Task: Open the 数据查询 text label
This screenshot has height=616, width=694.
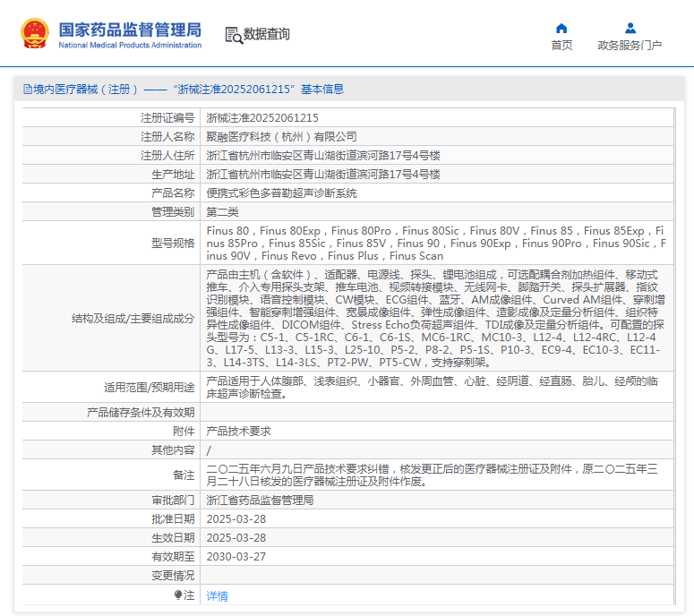Action: [x=267, y=35]
